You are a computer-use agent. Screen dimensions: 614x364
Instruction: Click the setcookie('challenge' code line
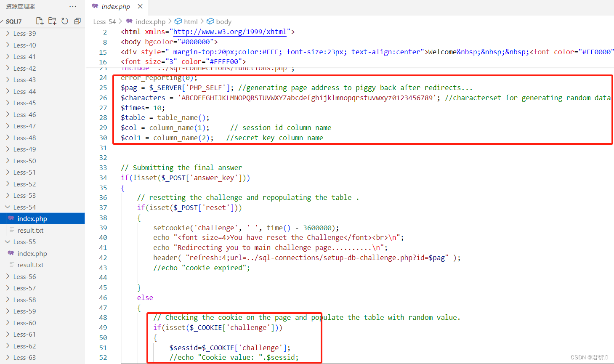click(x=246, y=228)
